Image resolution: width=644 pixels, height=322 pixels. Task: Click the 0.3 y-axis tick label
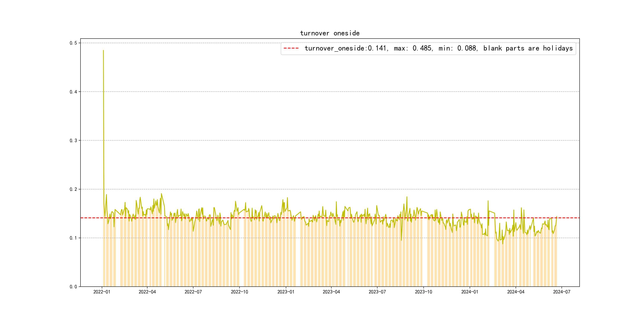pyautogui.click(x=73, y=141)
